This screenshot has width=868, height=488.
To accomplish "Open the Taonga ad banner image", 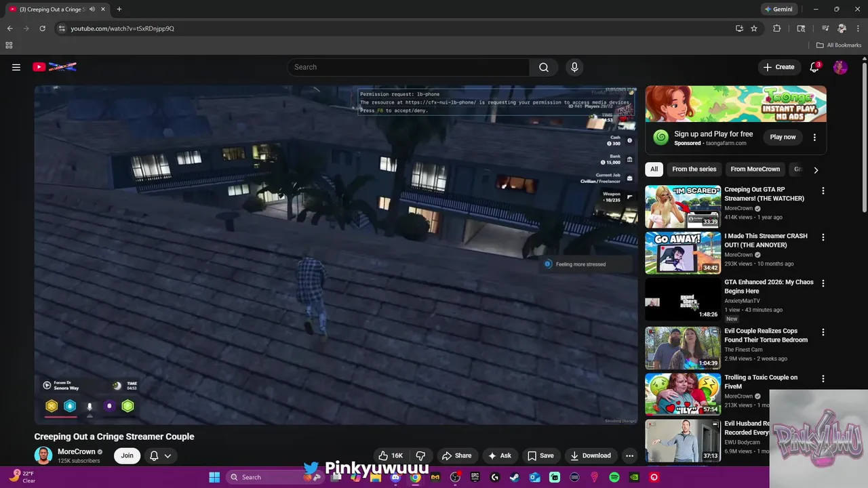I will tap(736, 104).
